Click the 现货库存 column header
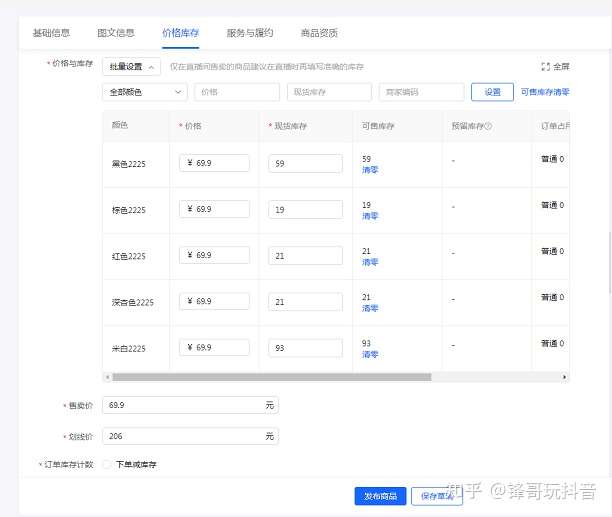This screenshot has height=517, width=612. [x=290, y=126]
